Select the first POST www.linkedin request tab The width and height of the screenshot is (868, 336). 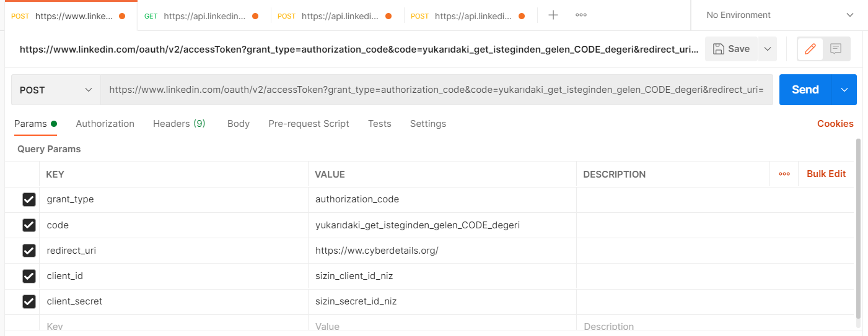point(70,16)
